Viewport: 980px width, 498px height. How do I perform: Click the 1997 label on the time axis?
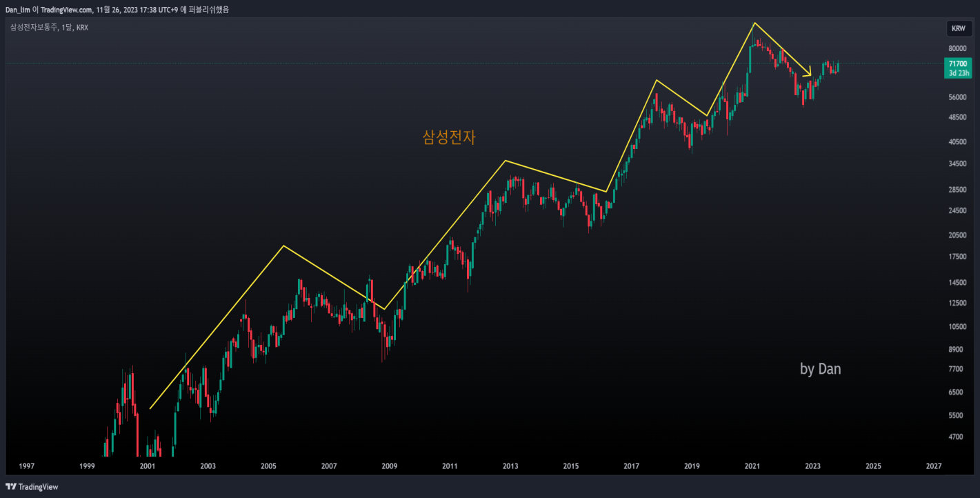26,466
